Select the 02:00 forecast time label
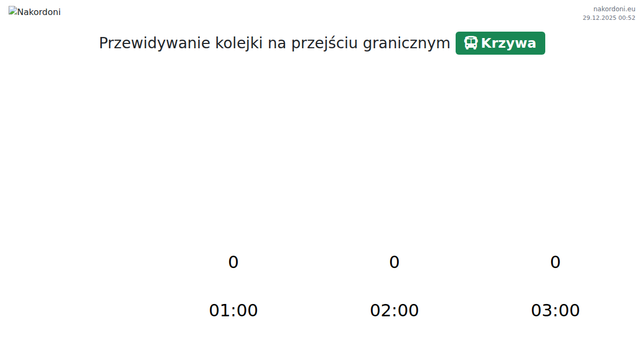The image size is (644, 349). click(x=394, y=310)
